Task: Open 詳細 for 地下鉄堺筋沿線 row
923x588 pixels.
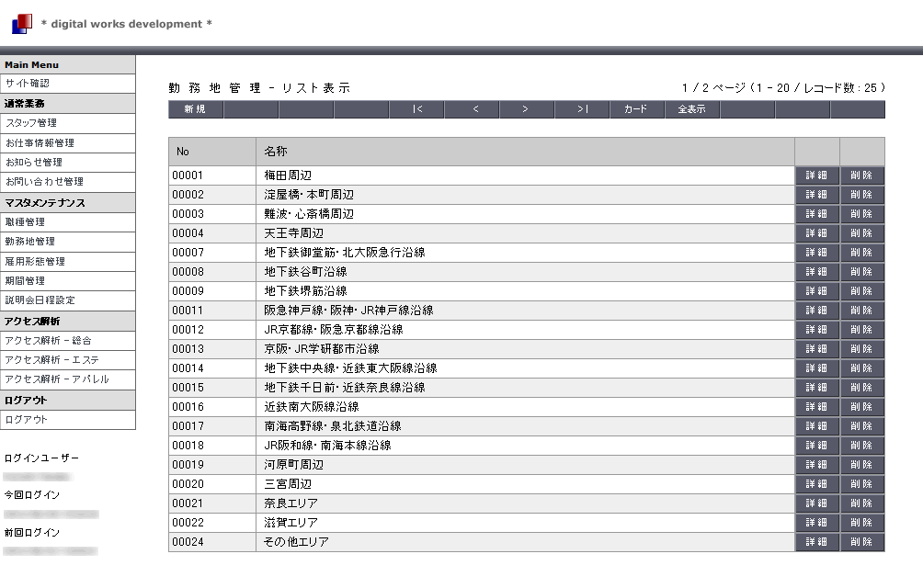Action: [x=817, y=291]
